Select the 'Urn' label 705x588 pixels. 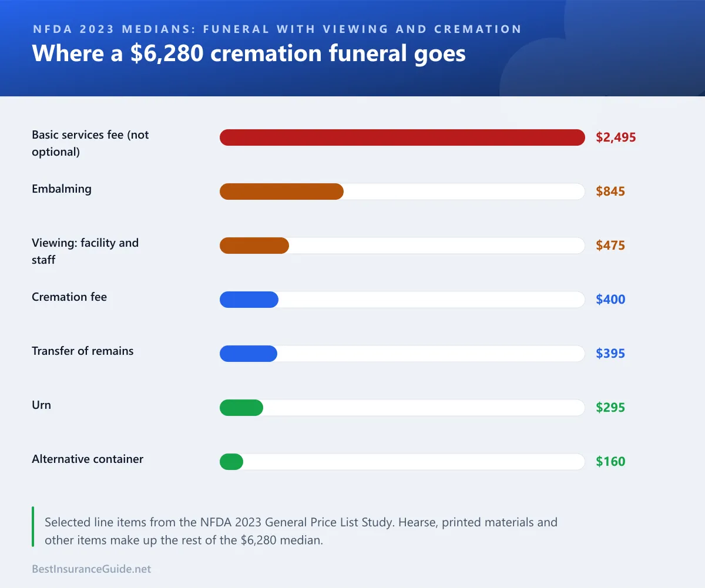(x=41, y=405)
